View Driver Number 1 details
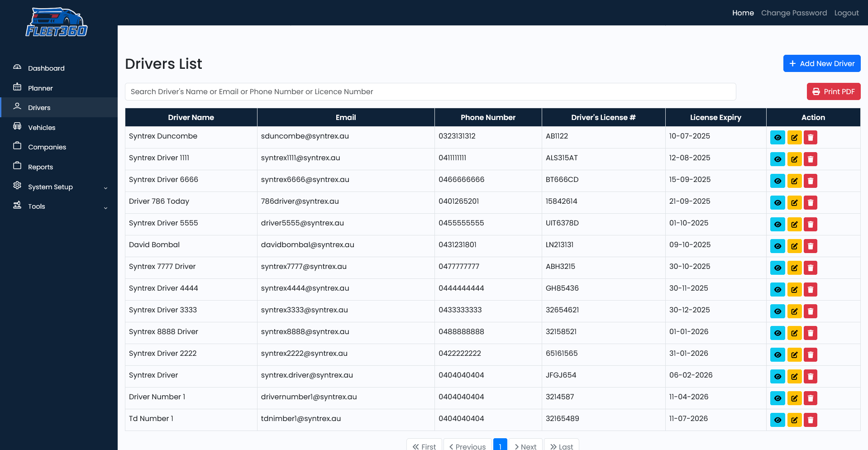The image size is (868, 450). click(x=777, y=398)
